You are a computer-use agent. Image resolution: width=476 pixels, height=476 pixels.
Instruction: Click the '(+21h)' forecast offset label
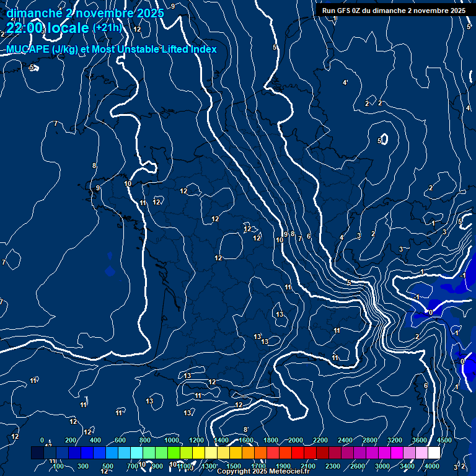pos(107,28)
